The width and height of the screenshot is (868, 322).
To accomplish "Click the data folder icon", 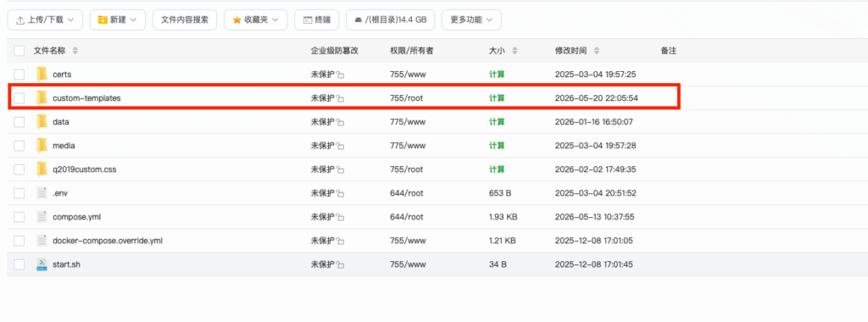I will click(42, 121).
